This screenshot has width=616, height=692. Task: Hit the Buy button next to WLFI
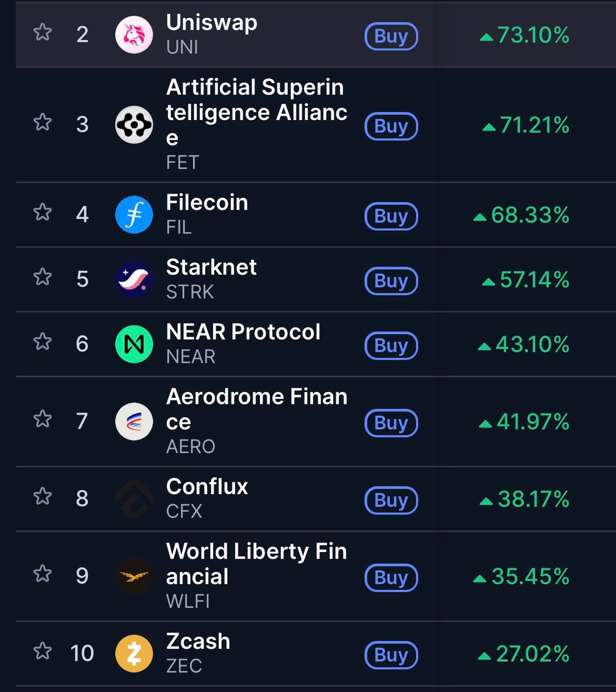tap(391, 577)
